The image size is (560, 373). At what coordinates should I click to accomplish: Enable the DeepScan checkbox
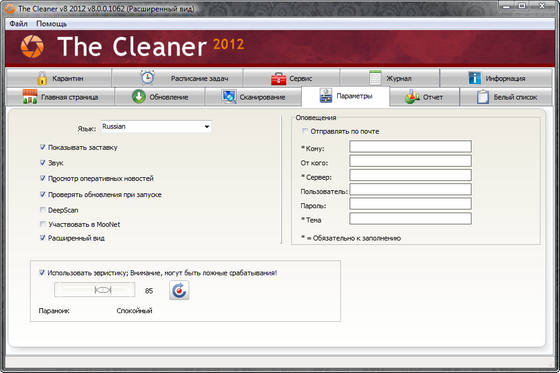[43, 210]
